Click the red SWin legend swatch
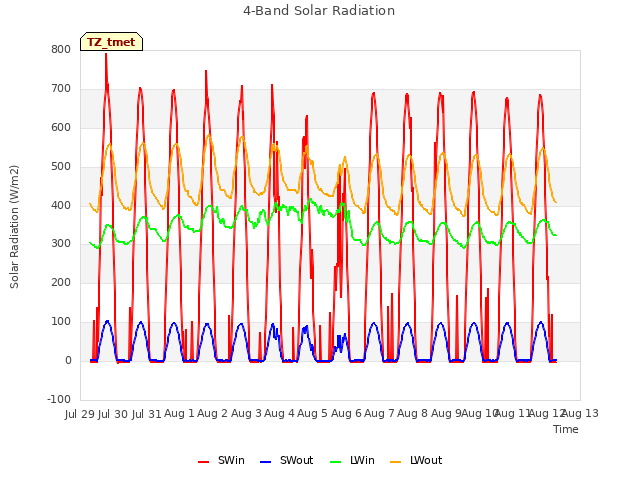Viewport: 640px width, 480px height. pos(203,462)
